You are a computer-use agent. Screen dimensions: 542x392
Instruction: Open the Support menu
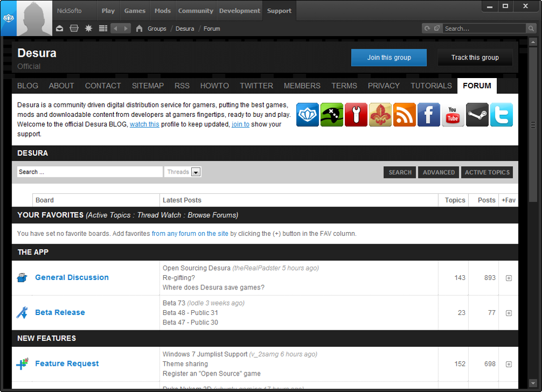pyautogui.click(x=280, y=11)
